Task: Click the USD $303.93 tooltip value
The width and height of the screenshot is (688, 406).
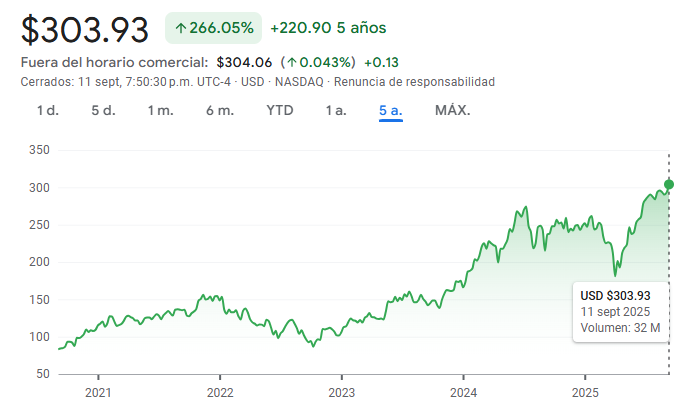Action: click(615, 296)
